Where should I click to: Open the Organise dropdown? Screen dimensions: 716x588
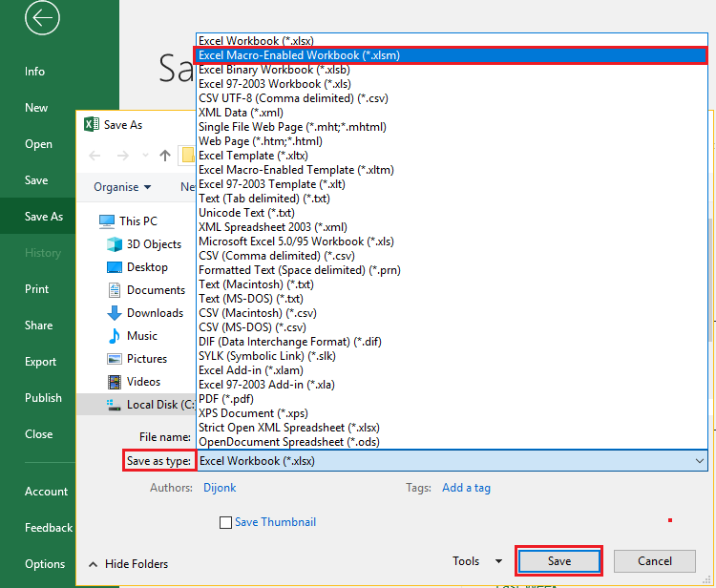point(122,187)
